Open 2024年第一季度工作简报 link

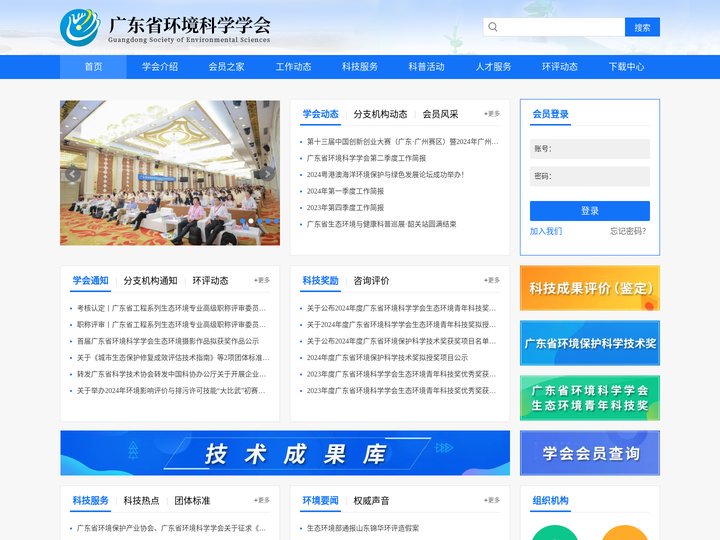pos(345,191)
